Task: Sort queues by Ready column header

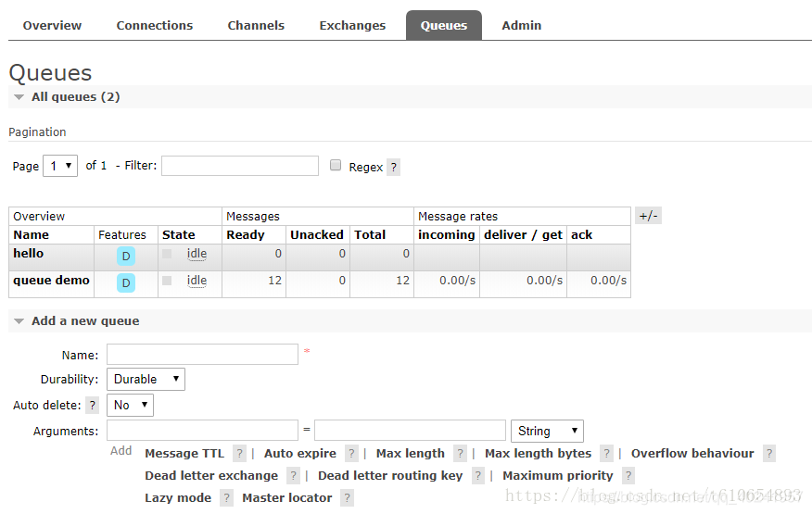Action: (246, 235)
